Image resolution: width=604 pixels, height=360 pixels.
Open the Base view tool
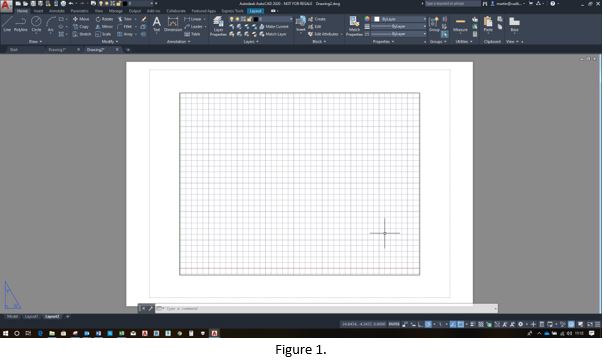[x=514, y=24]
